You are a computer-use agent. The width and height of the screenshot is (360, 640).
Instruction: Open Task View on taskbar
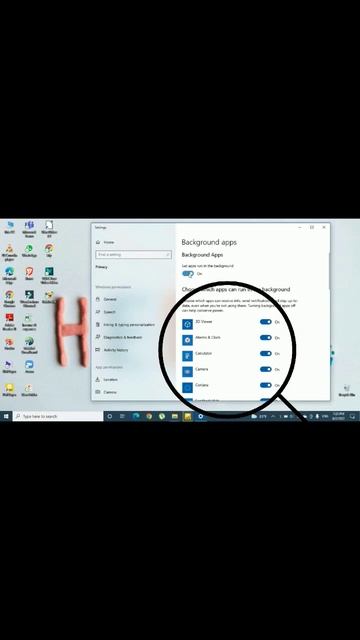pyautogui.click(x=122, y=416)
